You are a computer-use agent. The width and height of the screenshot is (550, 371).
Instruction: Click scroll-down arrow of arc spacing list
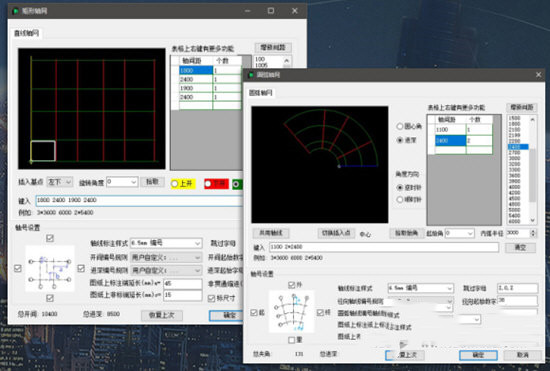(x=532, y=221)
